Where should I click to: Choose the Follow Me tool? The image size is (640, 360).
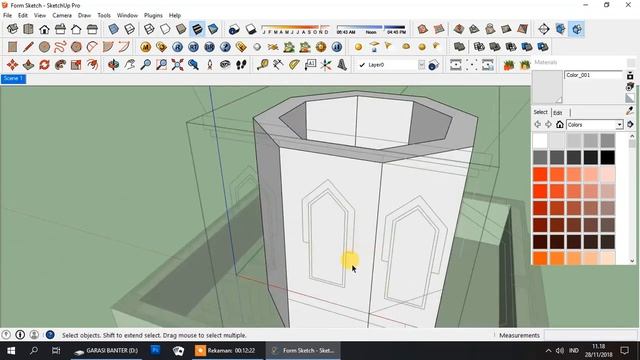pyautogui.click(x=60, y=65)
